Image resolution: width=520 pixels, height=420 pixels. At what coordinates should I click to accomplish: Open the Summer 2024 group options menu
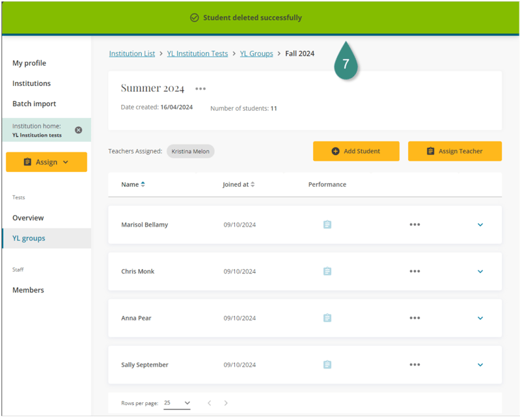tap(200, 89)
